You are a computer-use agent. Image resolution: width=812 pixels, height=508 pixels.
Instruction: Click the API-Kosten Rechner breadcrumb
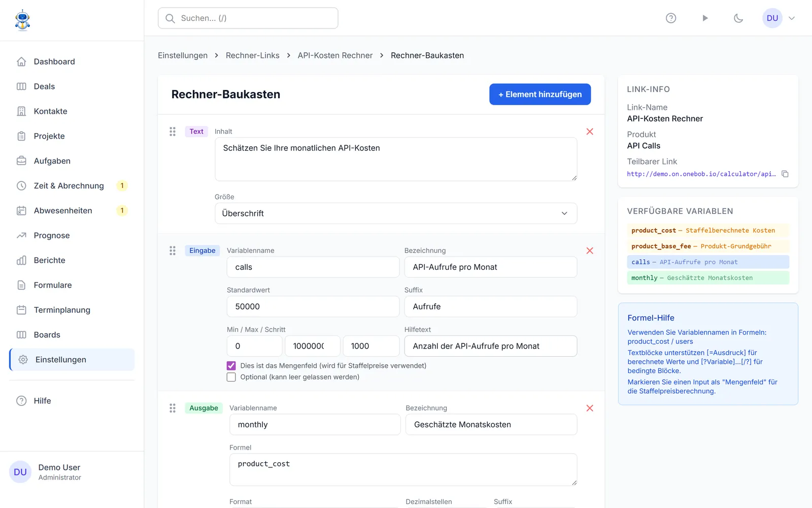335,55
